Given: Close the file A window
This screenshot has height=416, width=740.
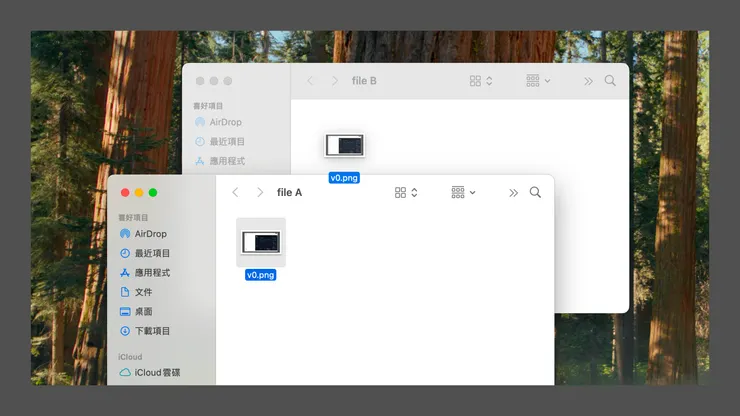Looking at the screenshot, I should [125, 193].
